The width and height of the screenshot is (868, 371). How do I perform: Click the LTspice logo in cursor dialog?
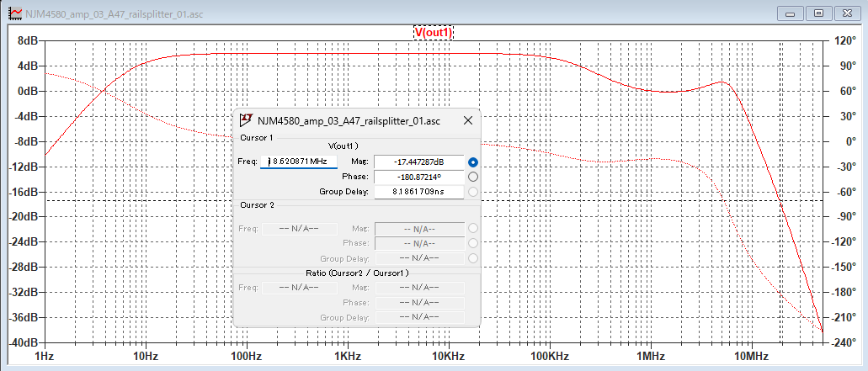coord(247,121)
